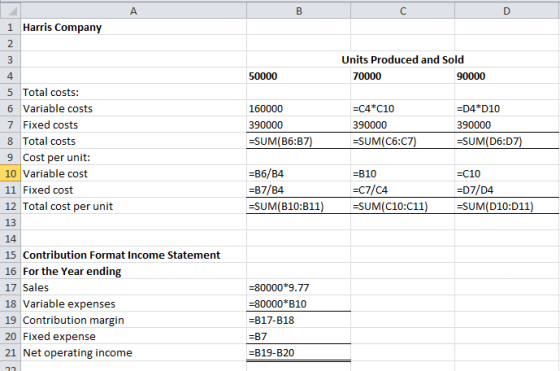Select column B header
The height and width of the screenshot is (371, 560).
click(x=299, y=11)
